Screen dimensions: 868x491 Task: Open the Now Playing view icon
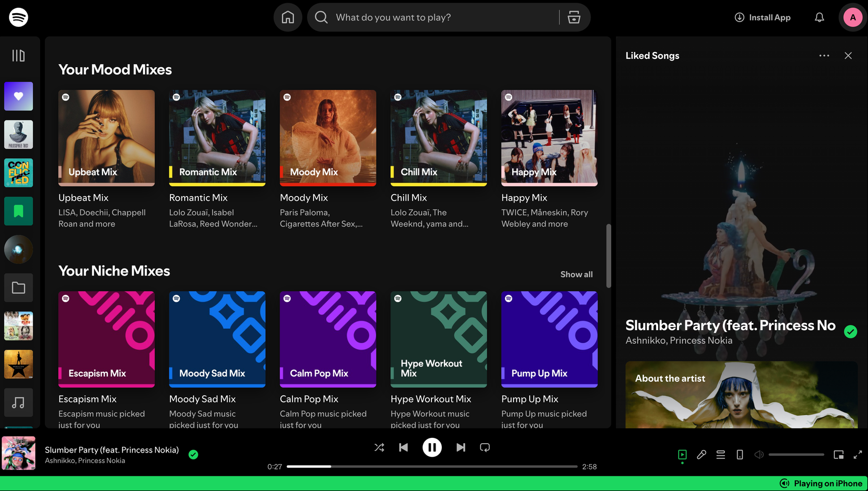(682, 454)
